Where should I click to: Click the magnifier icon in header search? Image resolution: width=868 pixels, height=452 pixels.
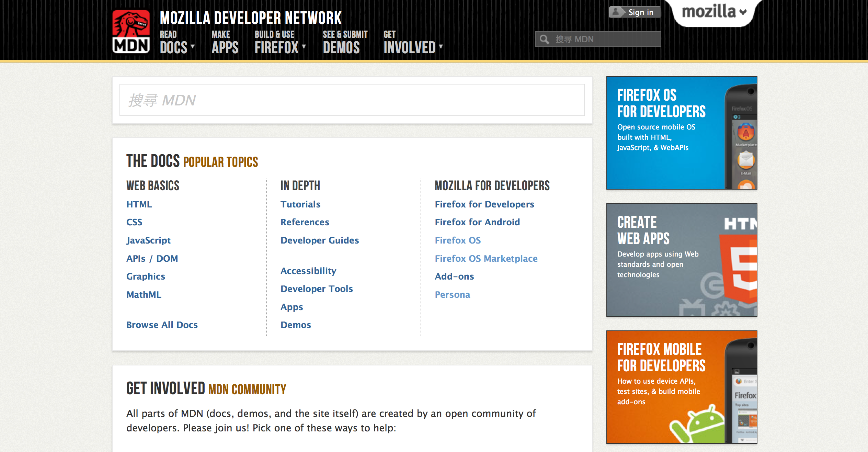[x=544, y=39]
